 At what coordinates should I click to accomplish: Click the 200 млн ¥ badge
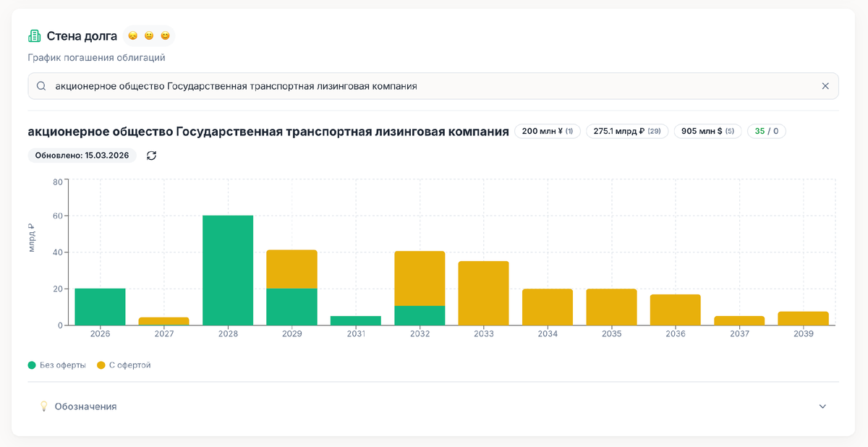(x=548, y=132)
